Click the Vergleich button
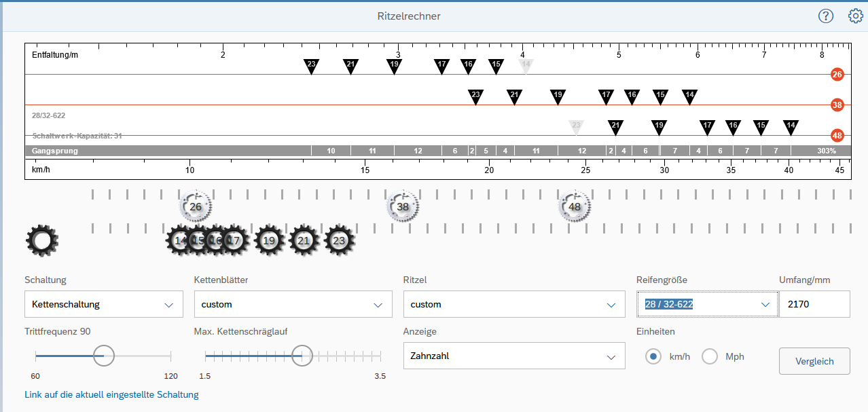868x412 pixels. (x=814, y=361)
